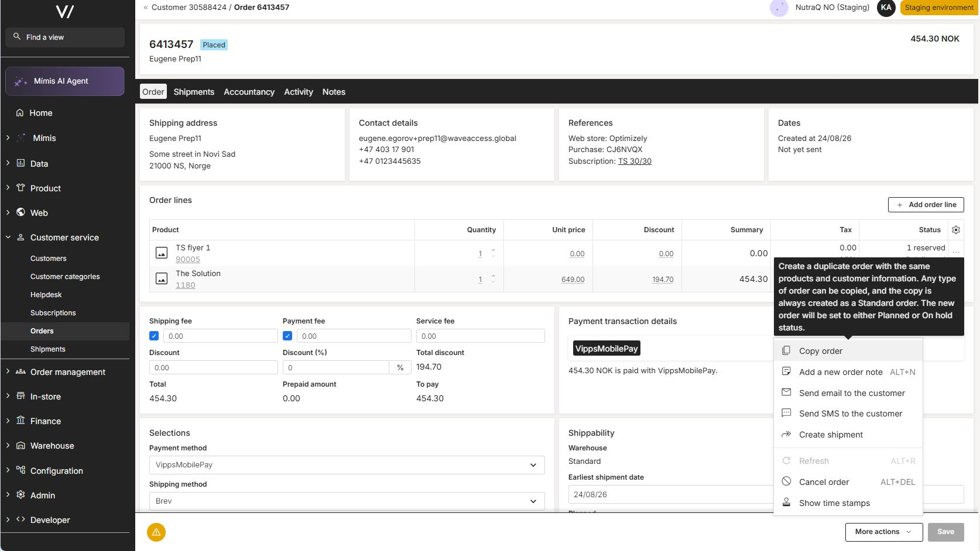The image size is (980, 551).
Task: Click the Create shipment arrow icon
Action: click(x=786, y=434)
